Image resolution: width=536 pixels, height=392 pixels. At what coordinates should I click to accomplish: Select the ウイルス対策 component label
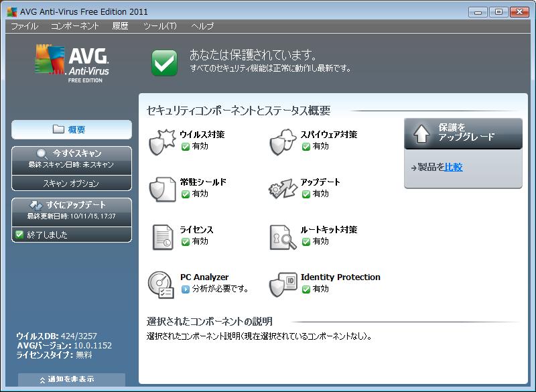pyautogui.click(x=202, y=134)
